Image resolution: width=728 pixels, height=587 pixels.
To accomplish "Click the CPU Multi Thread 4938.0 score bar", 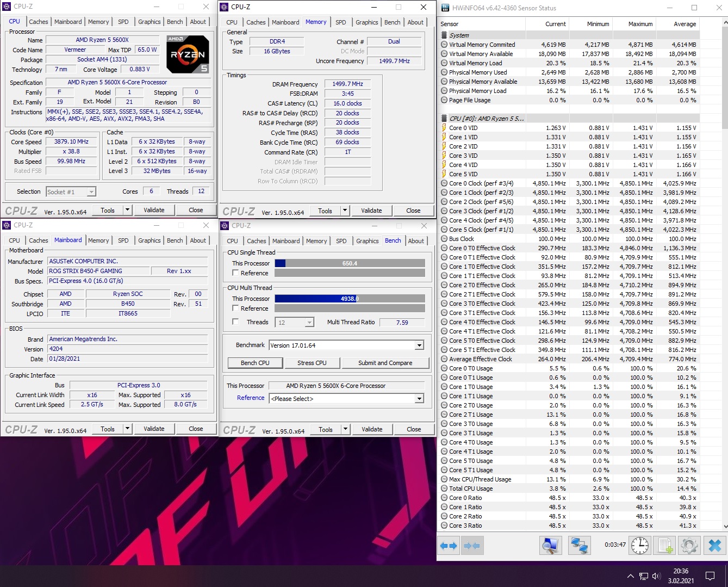I will [x=350, y=299].
